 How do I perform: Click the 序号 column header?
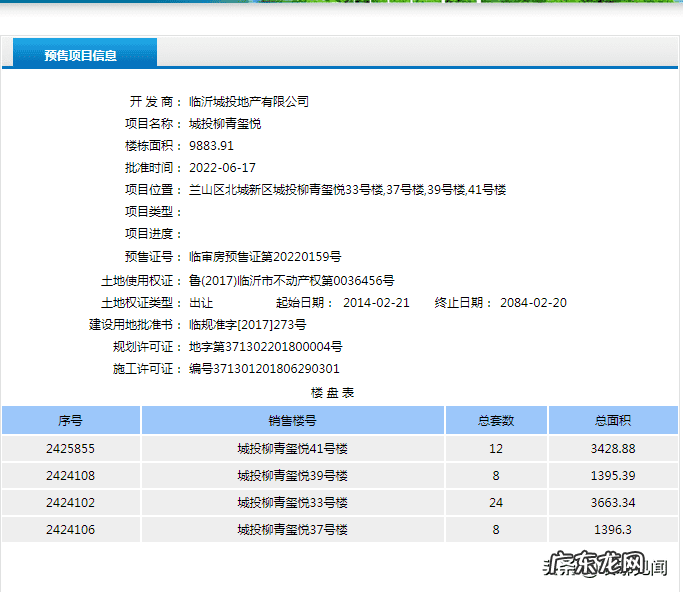70,421
